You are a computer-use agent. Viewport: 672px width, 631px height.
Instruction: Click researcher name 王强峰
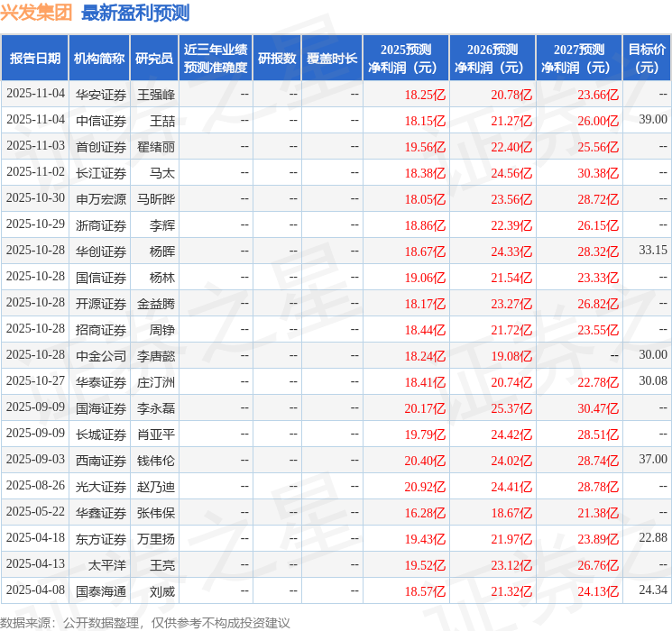point(155,94)
